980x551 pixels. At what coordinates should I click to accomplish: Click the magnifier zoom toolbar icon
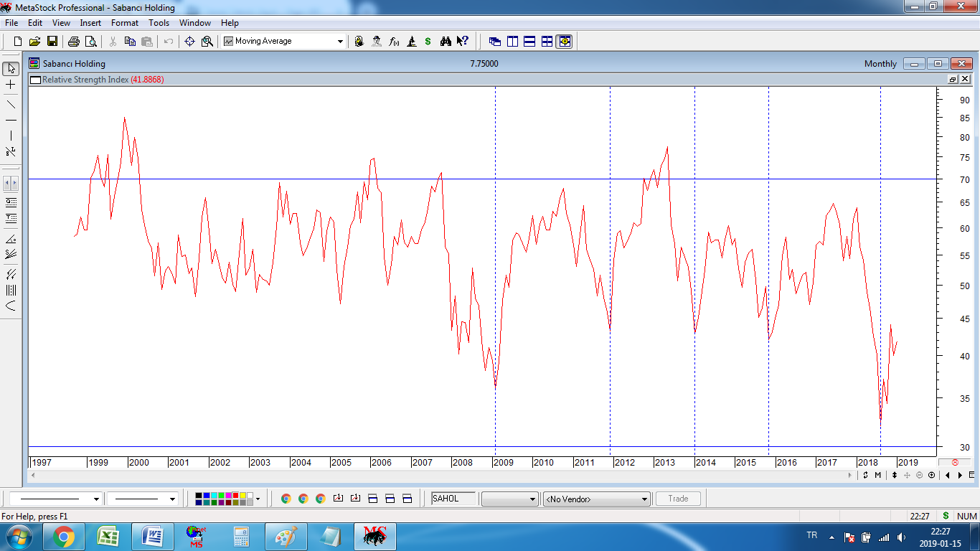207,42
